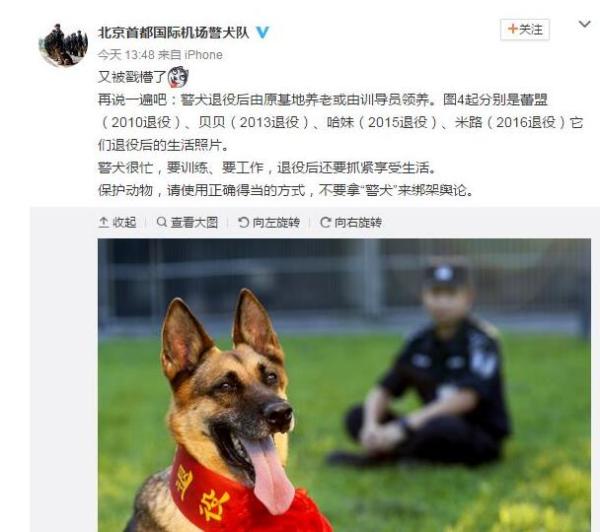
Task: Click the plus sign in the follow button
Action: [512, 29]
